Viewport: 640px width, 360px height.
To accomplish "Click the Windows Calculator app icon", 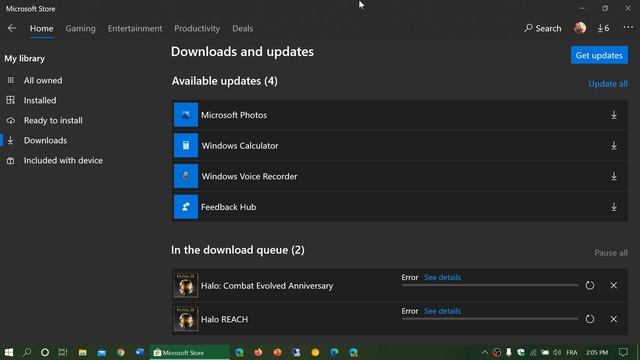I will click(186, 145).
